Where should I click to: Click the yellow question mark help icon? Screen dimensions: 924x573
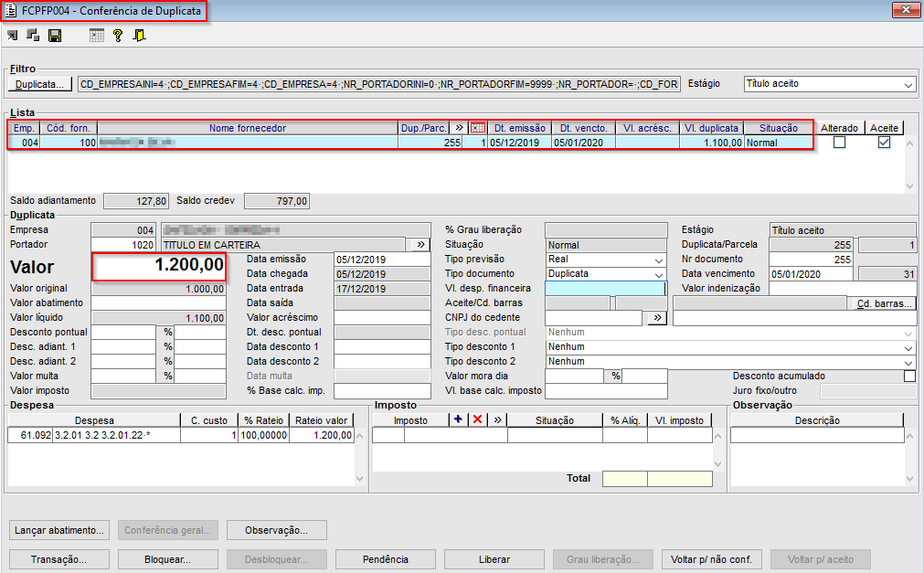click(118, 36)
